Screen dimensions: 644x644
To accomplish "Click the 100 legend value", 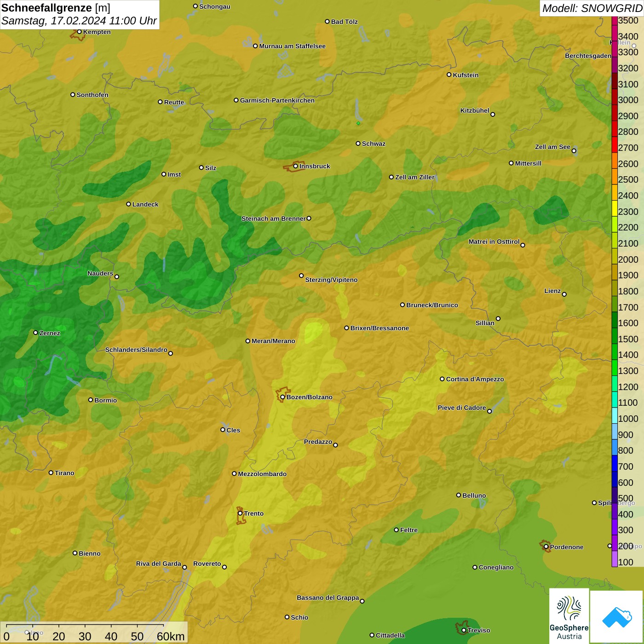I will 626,562.
